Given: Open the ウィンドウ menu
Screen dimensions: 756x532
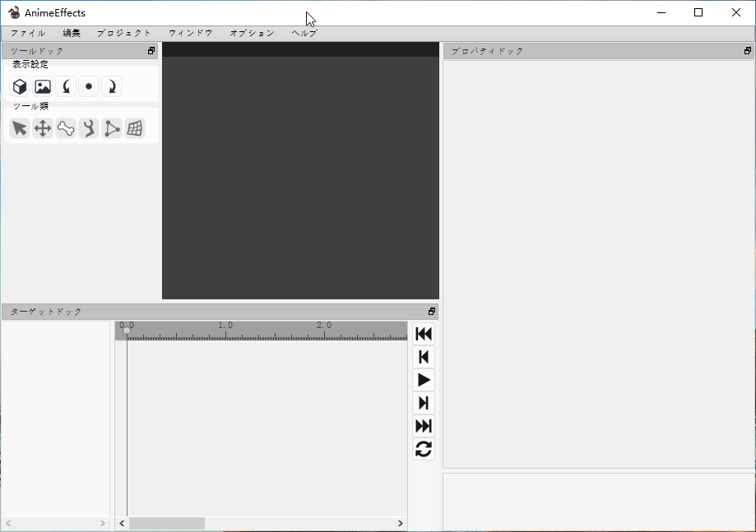Looking at the screenshot, I should (191, 33).
